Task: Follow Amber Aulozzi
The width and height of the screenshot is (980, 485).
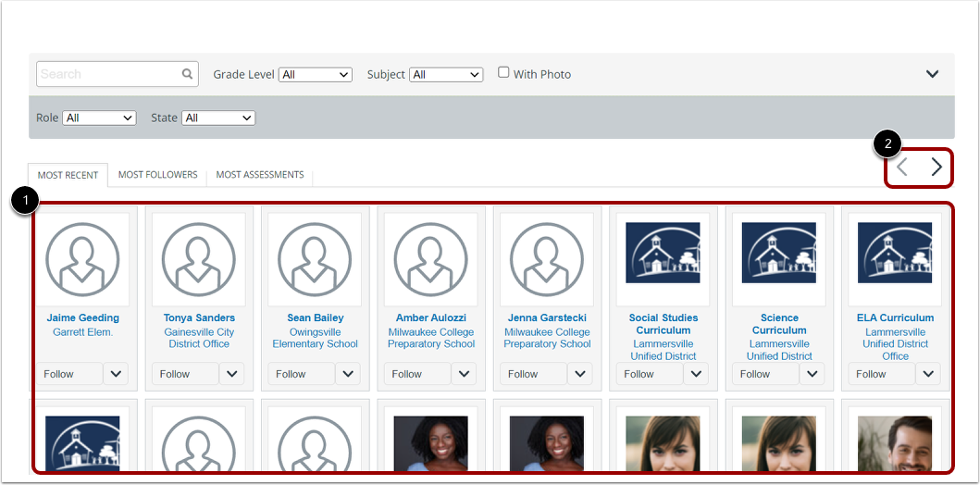Action: [x=417, y=374]
